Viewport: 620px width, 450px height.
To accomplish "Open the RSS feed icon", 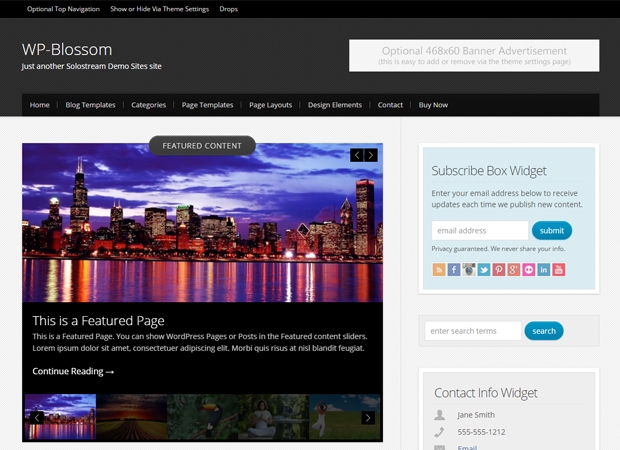I will (439, 270).
